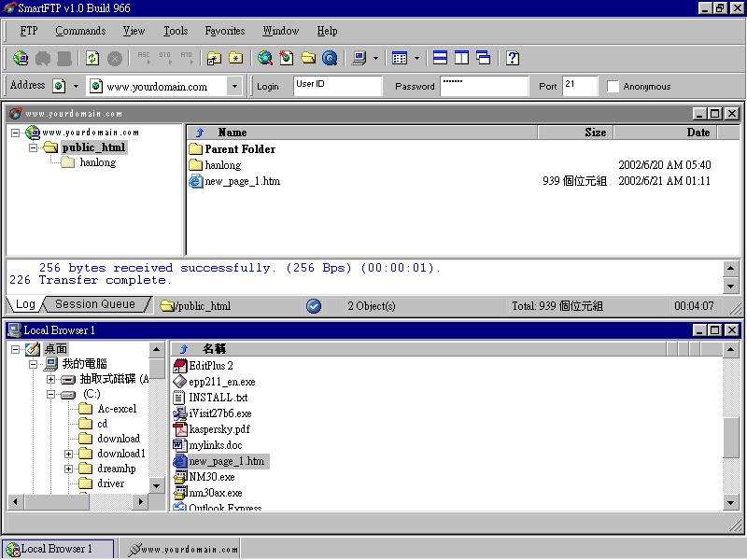The width and height of the screenshot is (747, 560).
Task: Cascade windows using the toolbar icon
Action: point(483,58)
